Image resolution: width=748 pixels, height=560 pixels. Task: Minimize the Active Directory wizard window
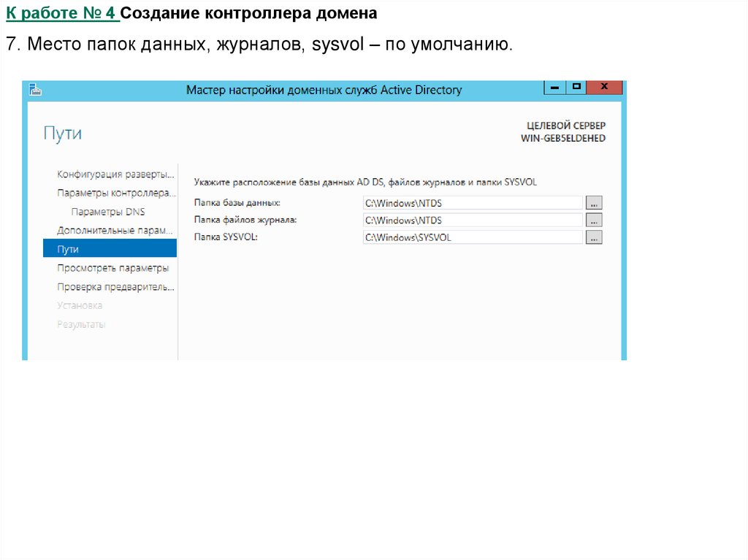[x=555, y=88]
